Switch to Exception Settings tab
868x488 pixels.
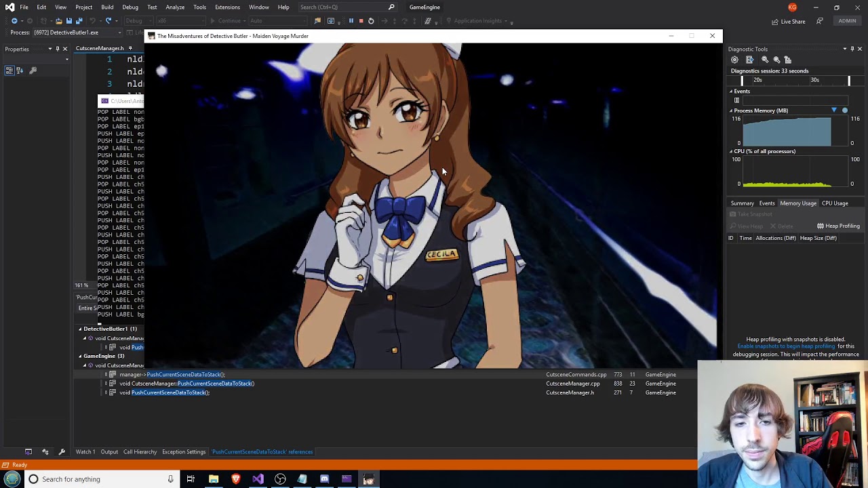tap(184, 452)
